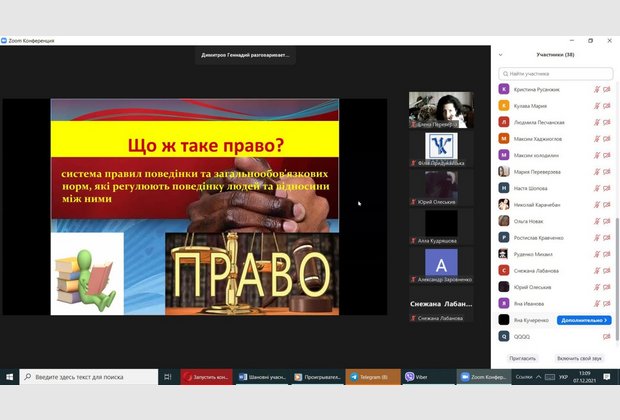Click the Zoom app icon in title bar
620x420 pixels.
[x=4, y=40]
